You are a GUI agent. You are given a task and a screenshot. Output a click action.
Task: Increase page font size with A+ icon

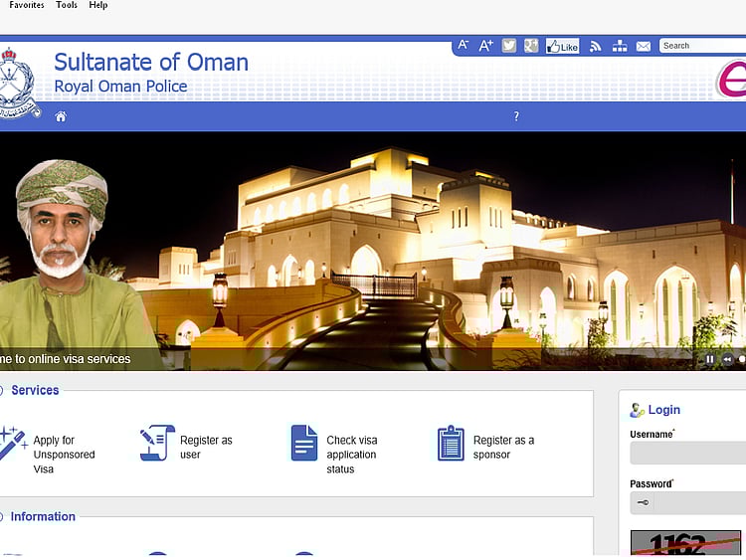[x=486, y=46]
